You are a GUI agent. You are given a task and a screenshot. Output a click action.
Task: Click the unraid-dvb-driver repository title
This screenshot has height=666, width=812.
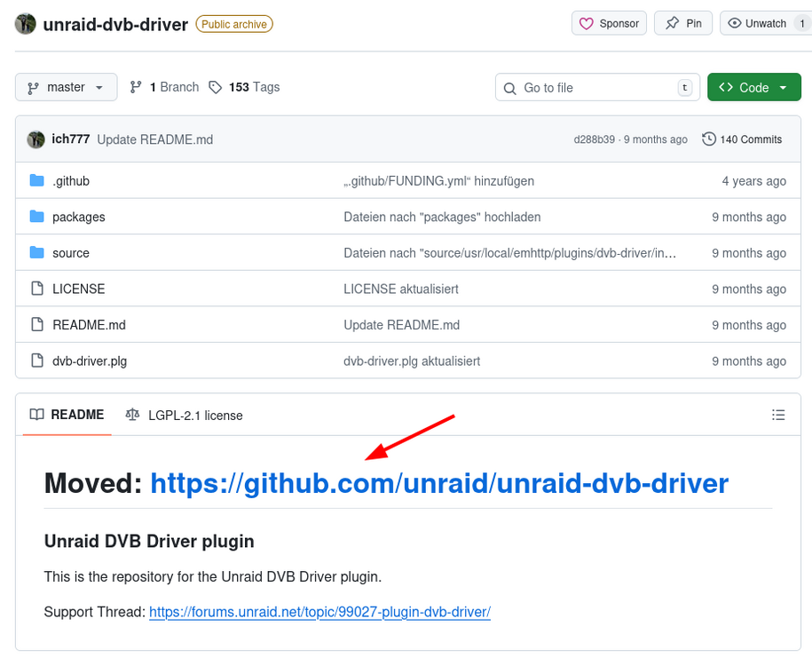[115, 24]
